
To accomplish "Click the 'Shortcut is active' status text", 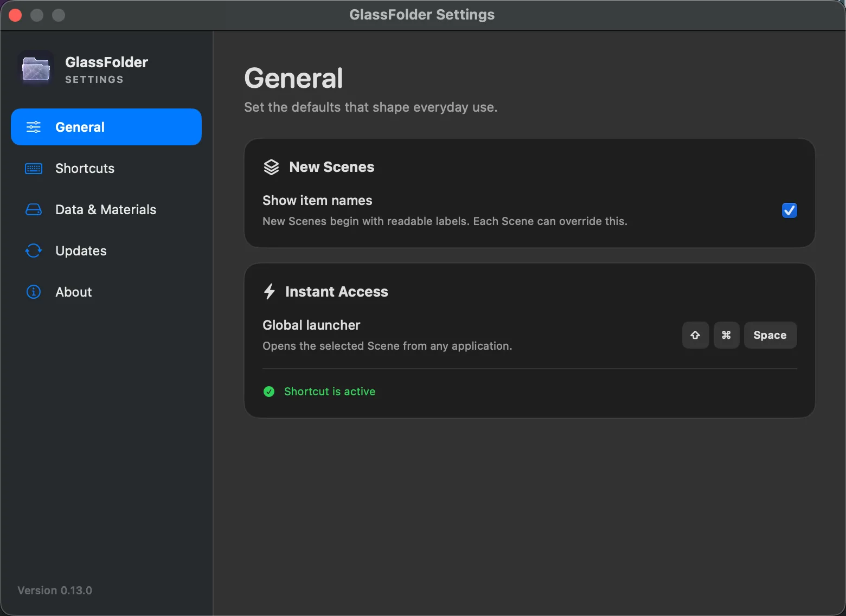I will point(330,392).
